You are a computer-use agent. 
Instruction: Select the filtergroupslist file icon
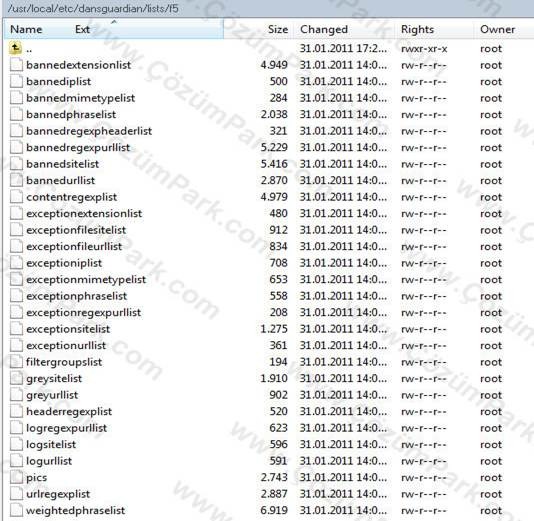click(x=16, y=362)
